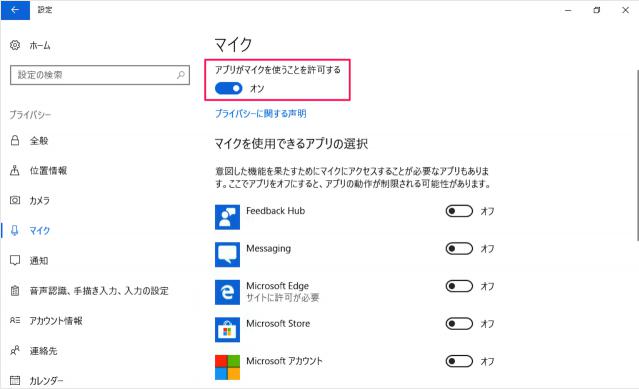Open 音声認識、手描き入力、入力の設定
The width and height of the screenshot is (639, 389).
[99, 291]
